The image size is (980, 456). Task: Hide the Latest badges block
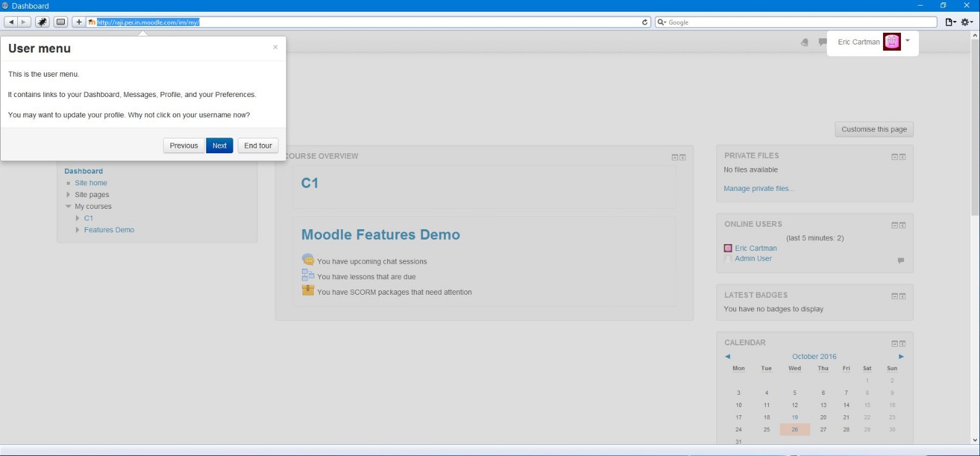894,297
